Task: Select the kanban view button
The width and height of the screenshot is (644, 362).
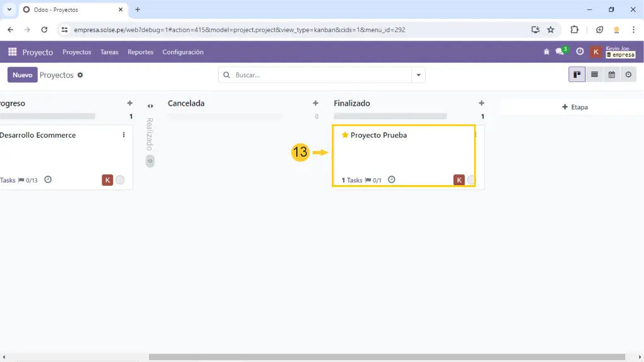Action: tap(577, 75)
